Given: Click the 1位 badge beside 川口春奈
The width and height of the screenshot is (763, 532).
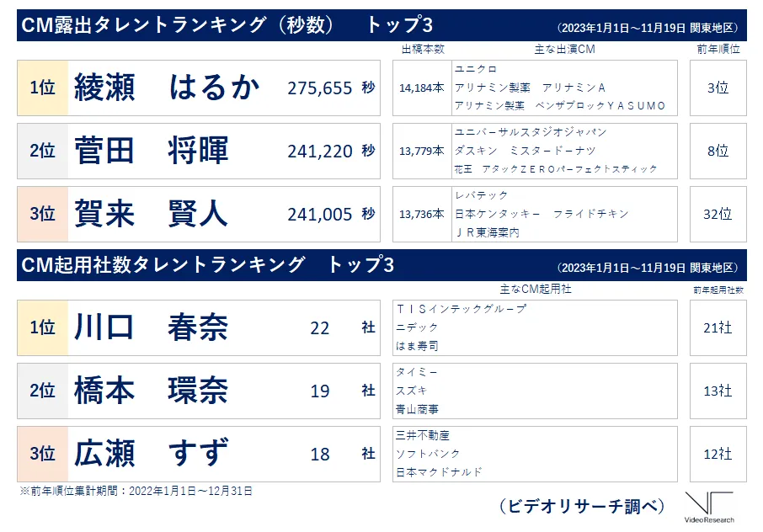Looking at the screenshot, I should click(x=43, y=327).
